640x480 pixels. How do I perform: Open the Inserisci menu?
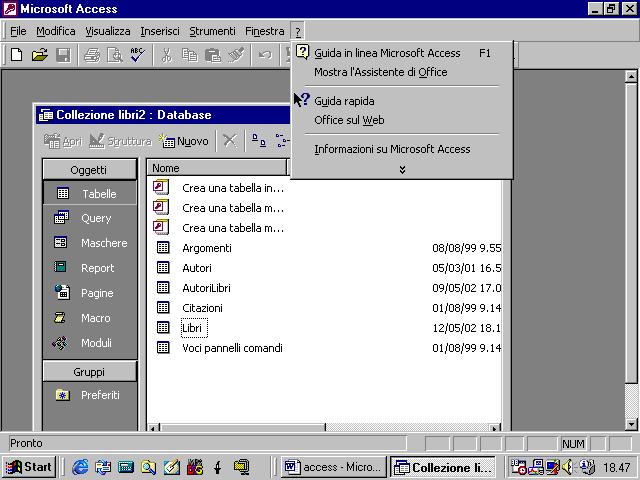point(160,31)
